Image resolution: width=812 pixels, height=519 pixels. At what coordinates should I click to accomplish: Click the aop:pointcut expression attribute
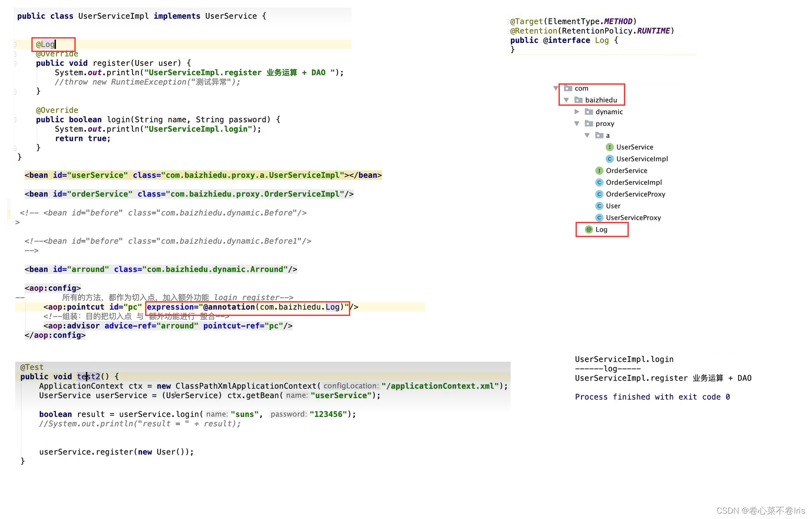(x=248, y=307)
